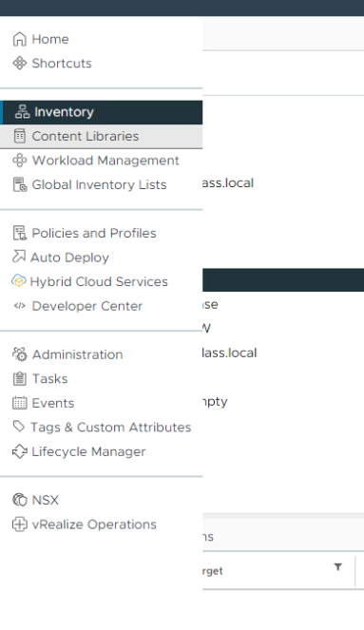The height and width of the screenshot is (630, 364).
Task: Click the Tags & Custom Attributes tag icon
Action: [19, 427]
